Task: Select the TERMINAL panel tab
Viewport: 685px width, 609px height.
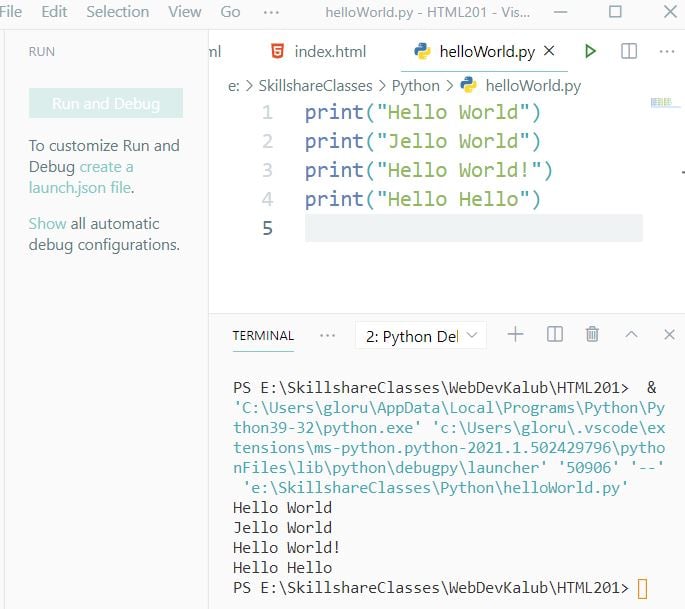Action: [x=263, y=336]
